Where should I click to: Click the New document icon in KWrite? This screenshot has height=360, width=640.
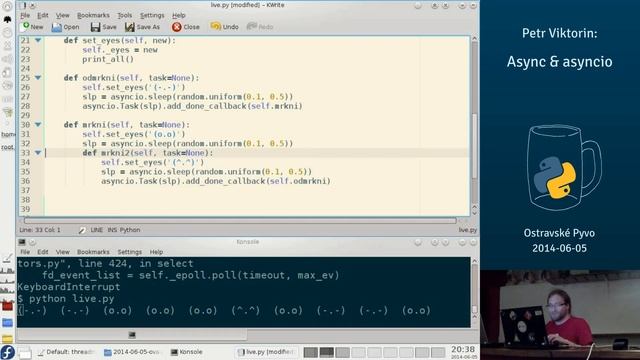click(x=25, y=27)
